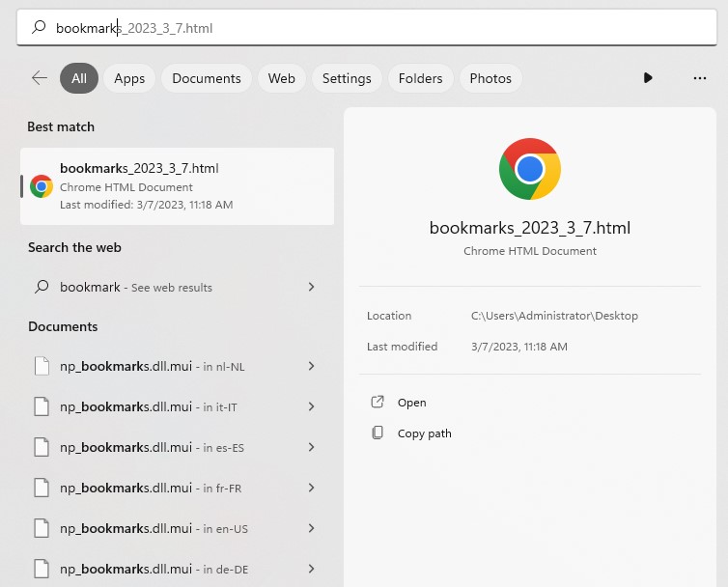This screenshot has height=587, width=728.
Task: Switch to the Photos filter tab
Action: point(490,78)
